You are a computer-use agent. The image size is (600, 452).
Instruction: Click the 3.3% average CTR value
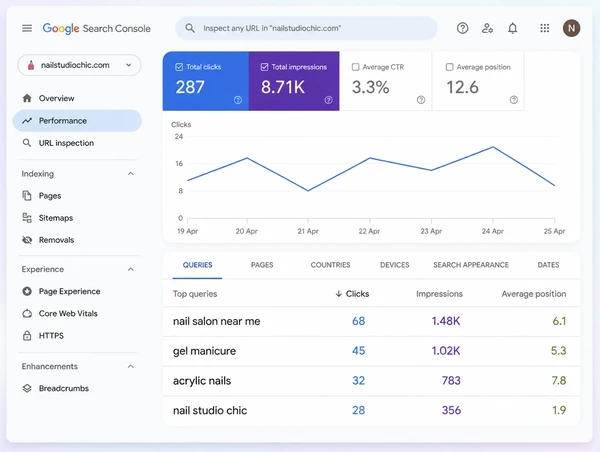point(370,87)
